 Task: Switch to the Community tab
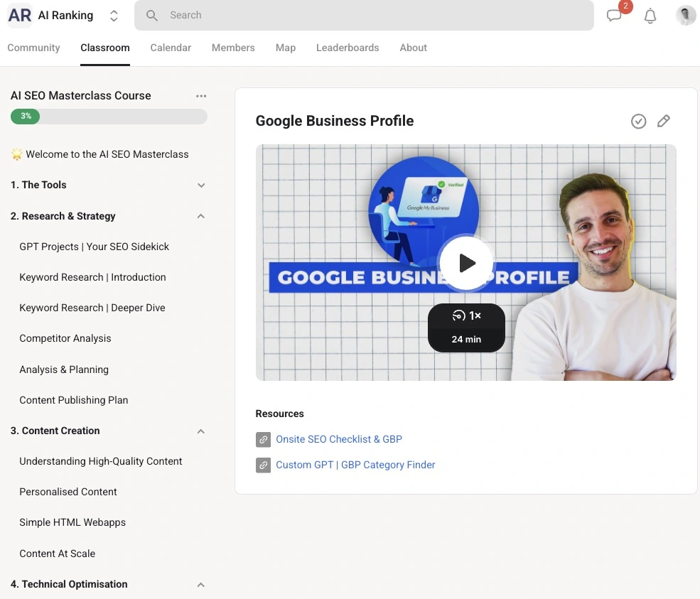tap(33, 48)
